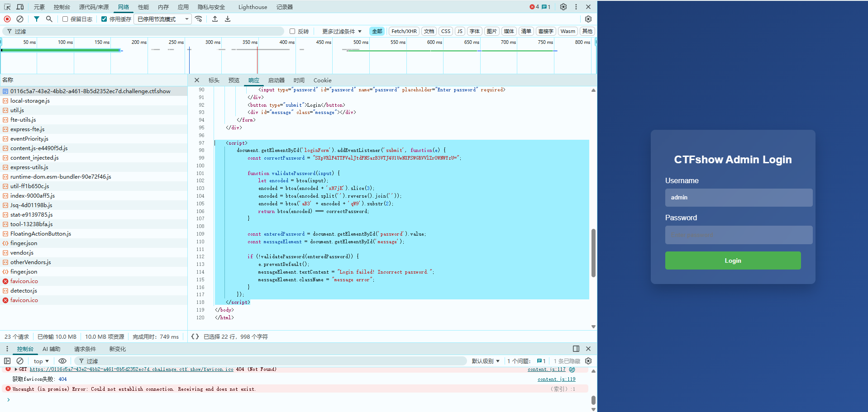
Task: Click the green Login button
Action: point(733,260)
